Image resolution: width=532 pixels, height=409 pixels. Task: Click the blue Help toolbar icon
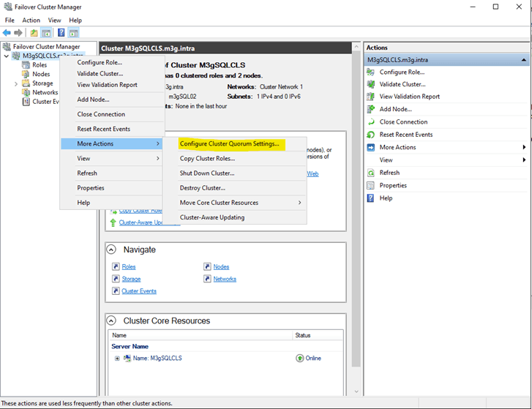click(x=61, y=33)
